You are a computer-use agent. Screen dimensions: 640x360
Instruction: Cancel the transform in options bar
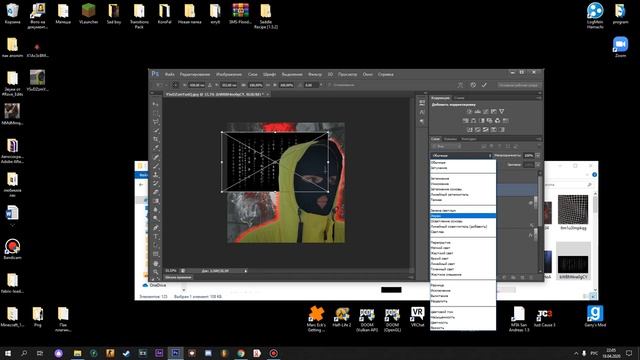pyautogui.click(x=473, y=85)
